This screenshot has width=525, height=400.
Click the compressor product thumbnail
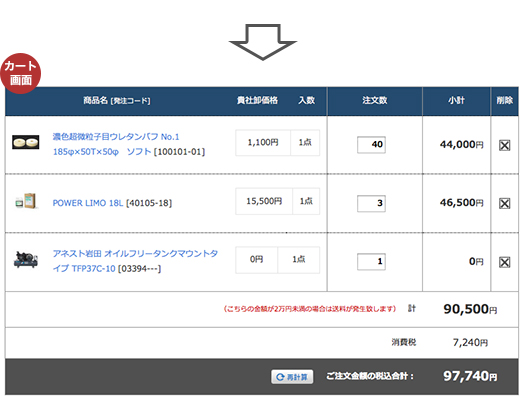point(25,259)
